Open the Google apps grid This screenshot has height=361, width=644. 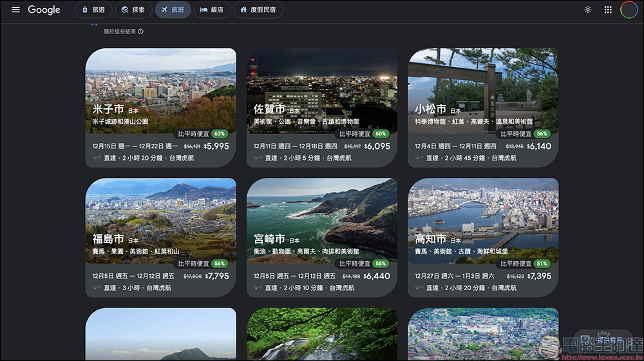coord(608,10)
